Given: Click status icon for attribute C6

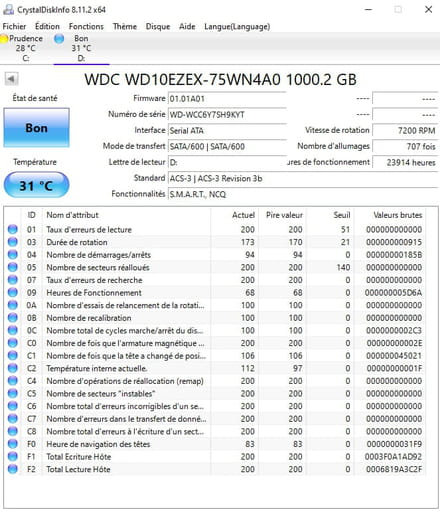Looking at the screenshot, I should point(12,406).
